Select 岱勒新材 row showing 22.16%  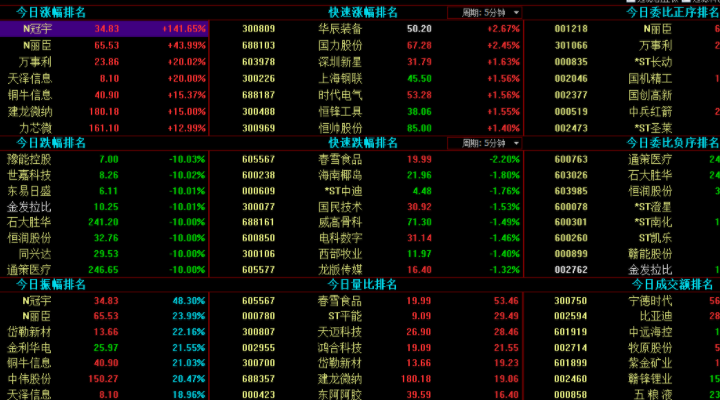click(x=104, y=332)
